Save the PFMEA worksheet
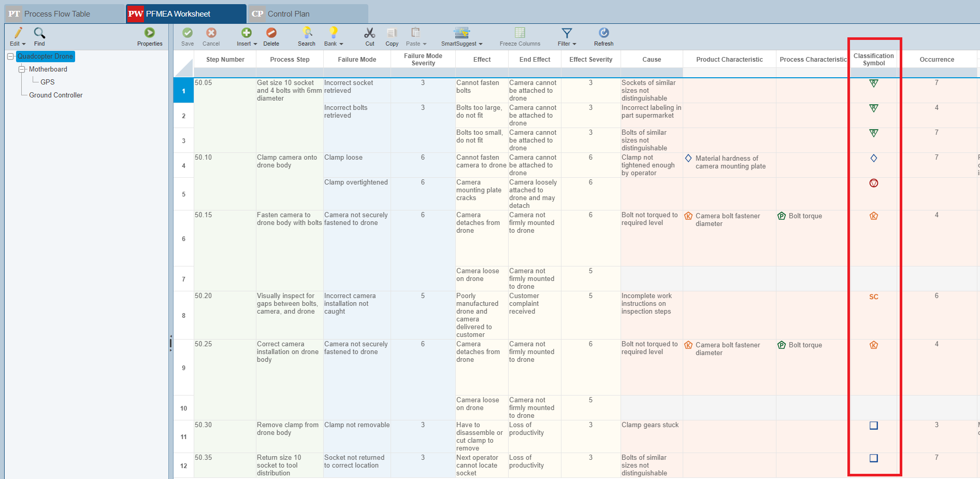 187,36
